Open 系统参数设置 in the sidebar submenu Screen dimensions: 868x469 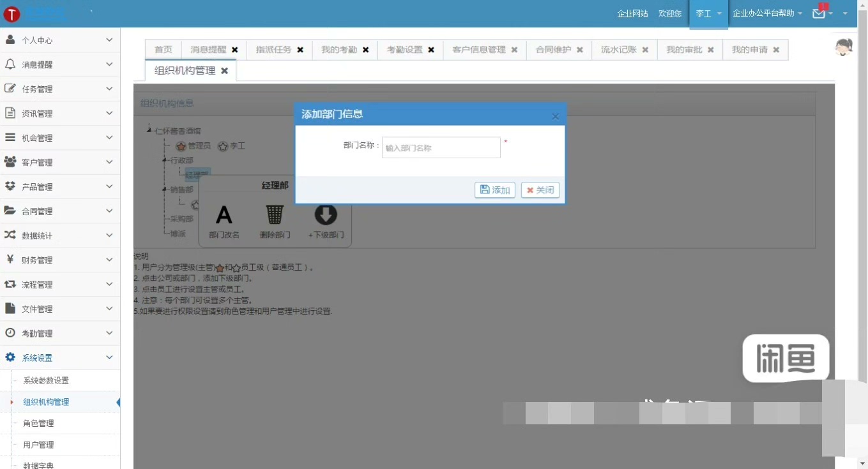point(46,381)
